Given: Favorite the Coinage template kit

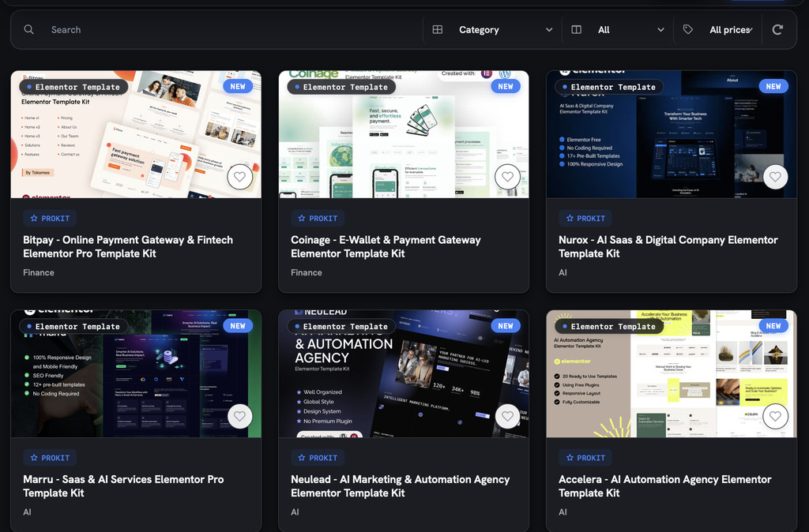Looking at the screenshot, I should 508,177.
